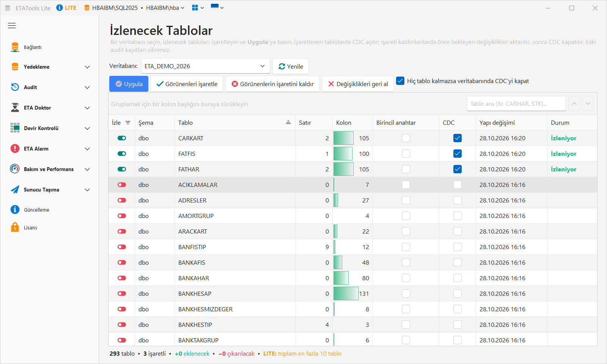Click the sort icon in Tablo column header

[288, 122]
